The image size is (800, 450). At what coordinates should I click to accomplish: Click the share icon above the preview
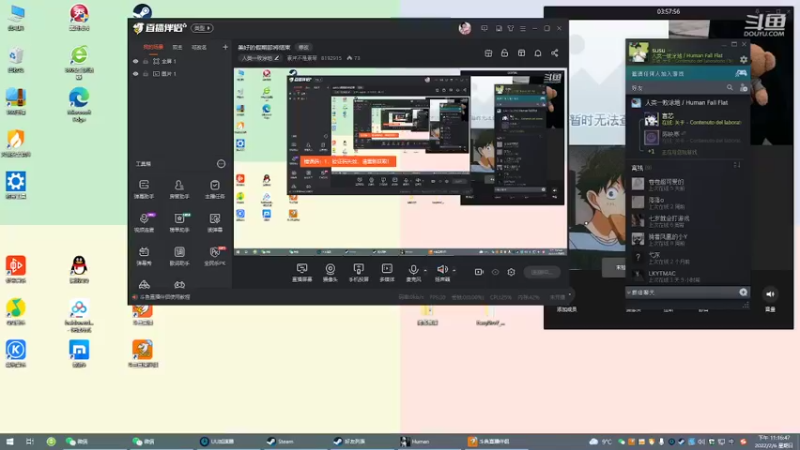click(555, 53)
